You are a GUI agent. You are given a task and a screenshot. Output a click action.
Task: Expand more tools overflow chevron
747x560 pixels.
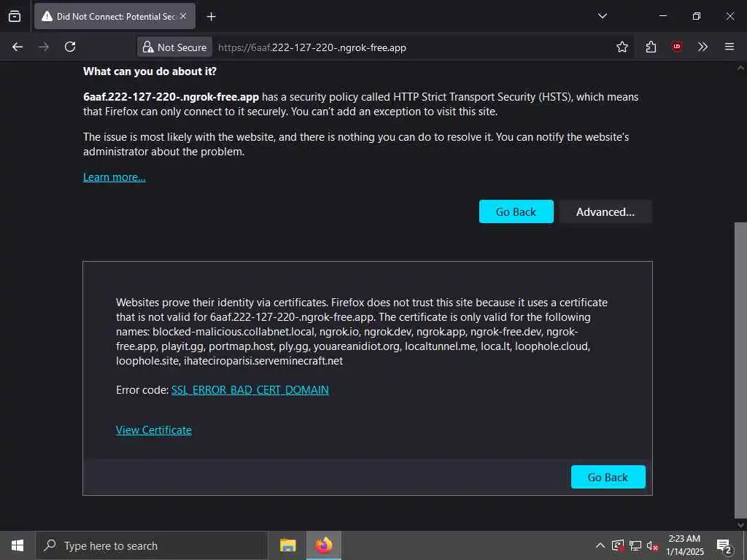[703, 47]
